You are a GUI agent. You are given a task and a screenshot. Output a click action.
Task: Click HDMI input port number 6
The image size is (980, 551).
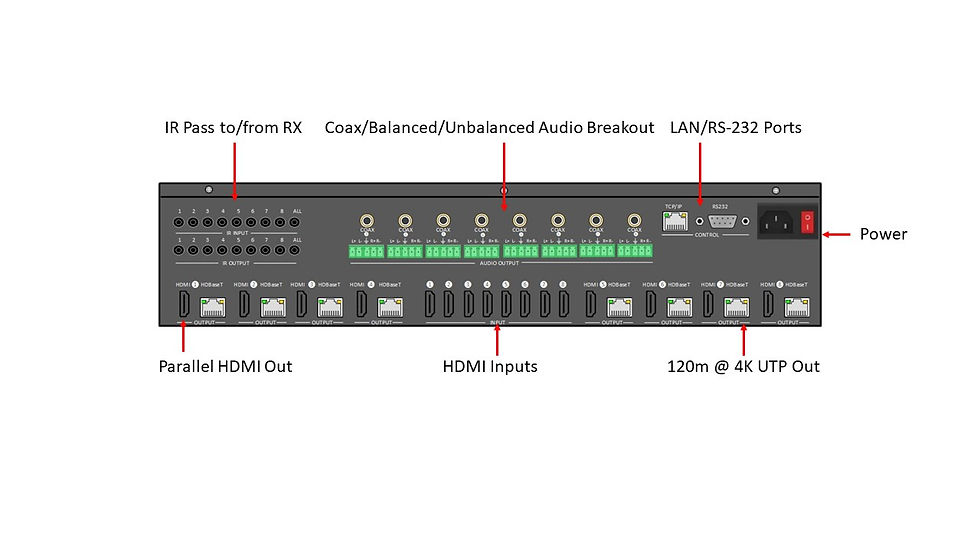pos(526,304)
